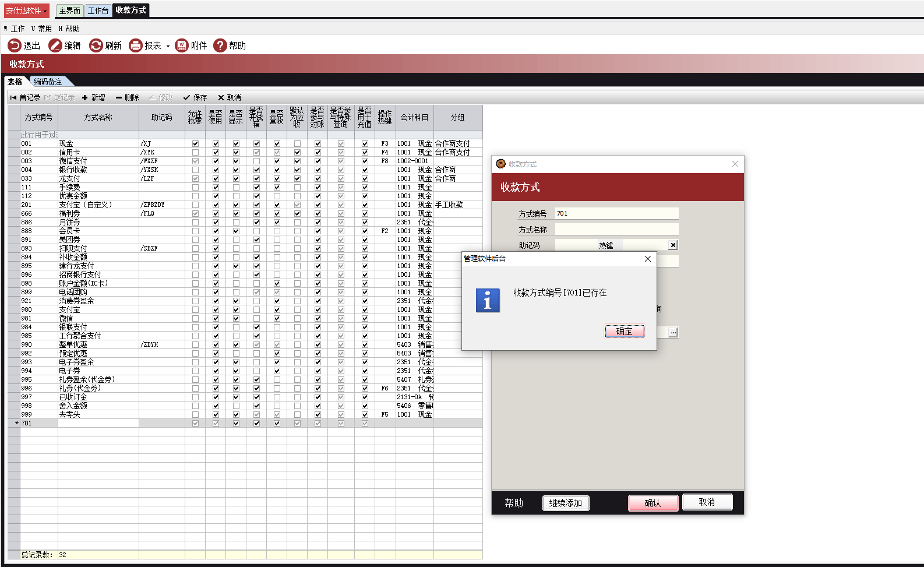
Task: Click 确定 in the message box
Action: click(x=625, y=331)
